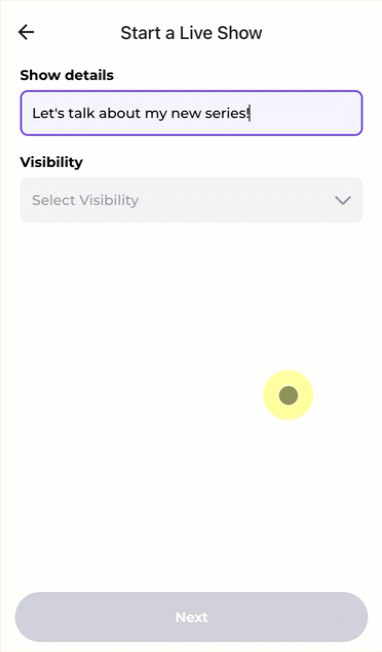This screenshot has width=382, height=652.
Task: Click the "Show details" heading label
Action: [67, 75]
